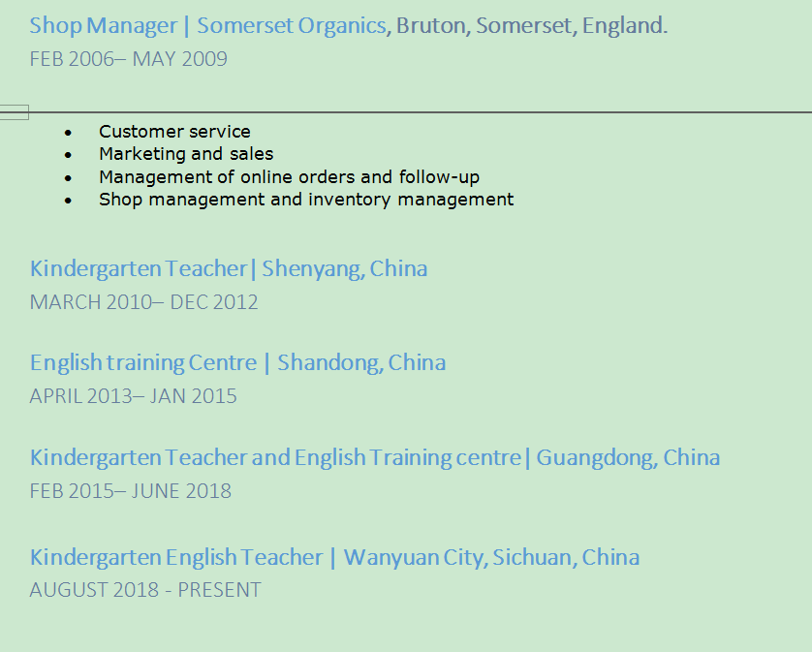
Task: Click the "Shenyang, China" heading text
Action: pyautogui.click(x=344, y=268)
